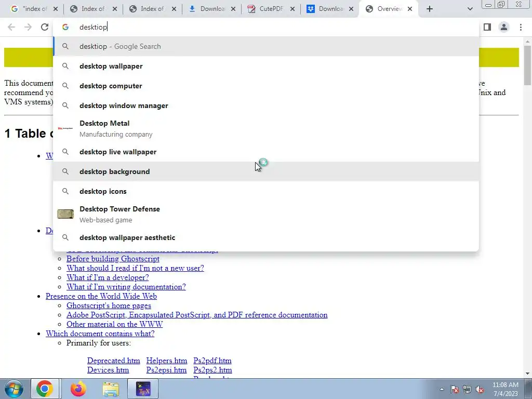532x399 pixels.
Task: Open "Presence on the World Wide Web" link
Action: 101,296
